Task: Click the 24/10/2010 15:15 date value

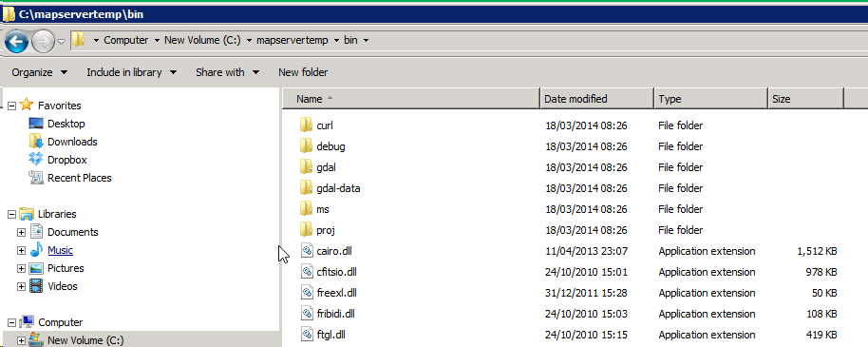Action: point(586,335)
